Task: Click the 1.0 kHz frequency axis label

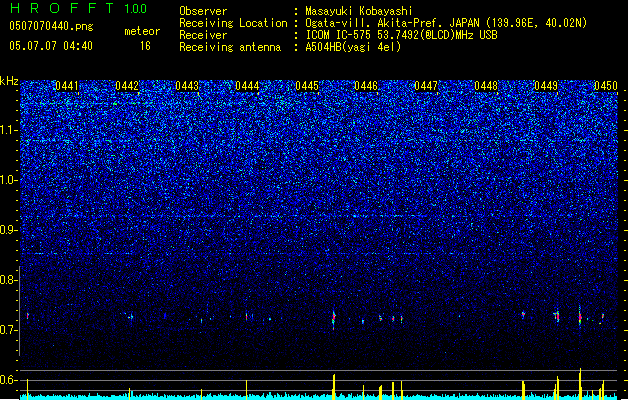Action: pos(9,180)
